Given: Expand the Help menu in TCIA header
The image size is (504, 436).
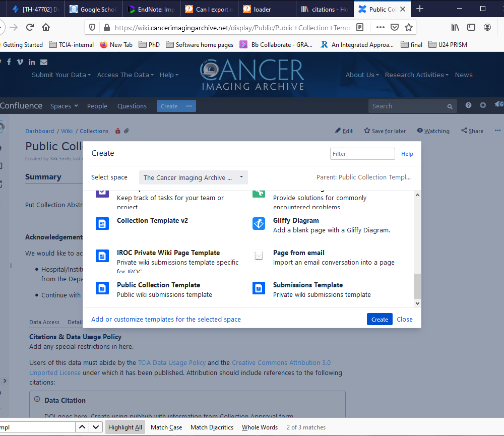Looking at the screenshot, I should pos(169,75).
